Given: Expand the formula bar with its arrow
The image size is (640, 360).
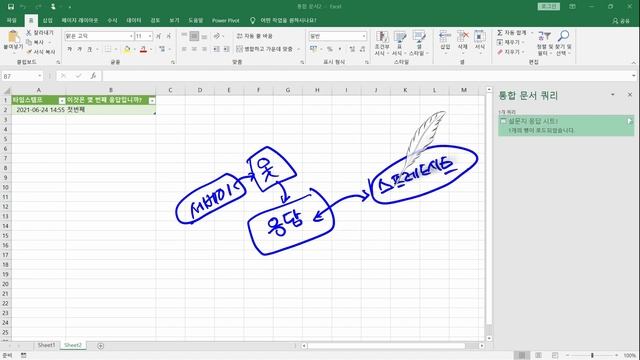Looking at the screenshot, I should pos(633,76).
